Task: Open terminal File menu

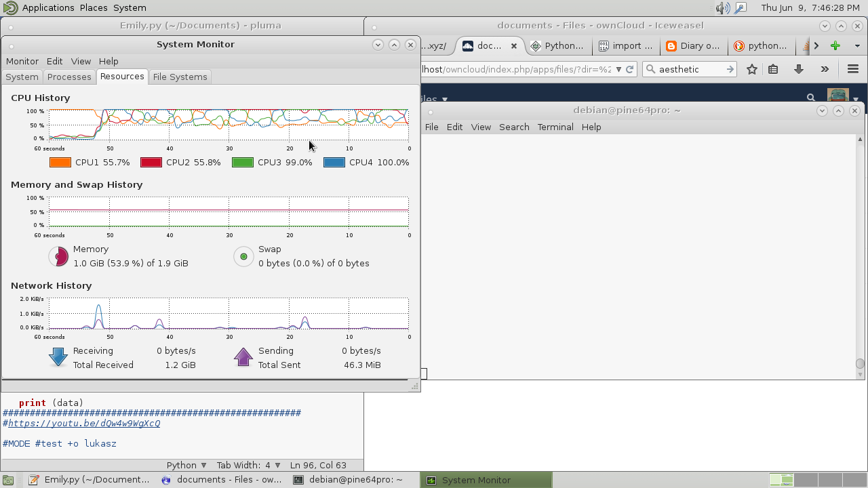Action: click(431, 127)
